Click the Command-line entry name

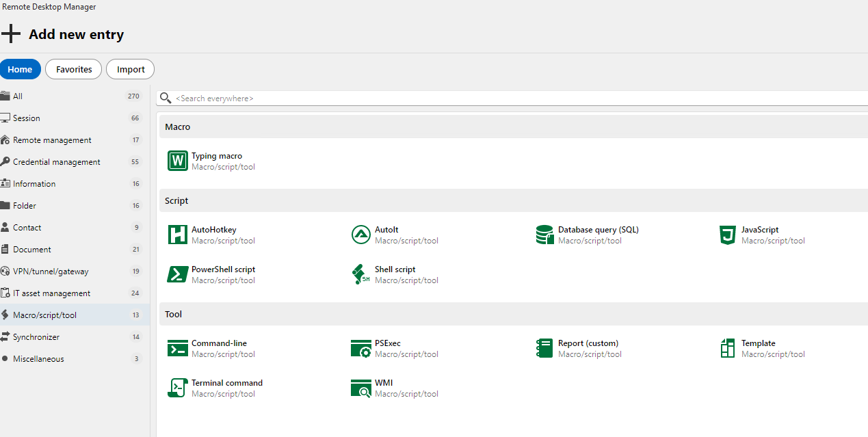pyautogui.click(x=219, y=343)
